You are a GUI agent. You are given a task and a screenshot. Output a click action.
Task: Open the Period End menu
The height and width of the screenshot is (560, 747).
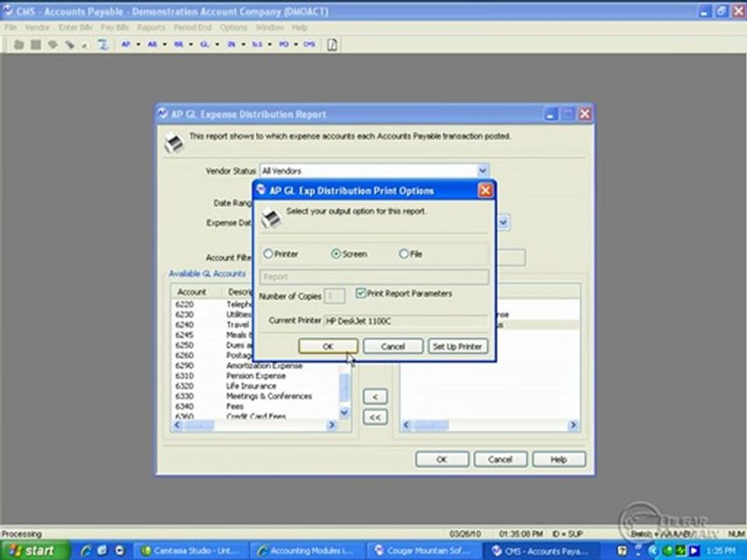pyautogui.click(x=191, y=27)
